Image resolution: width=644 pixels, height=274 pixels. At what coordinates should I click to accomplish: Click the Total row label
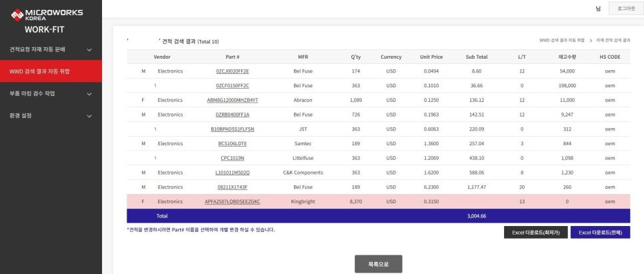[162, 216]
